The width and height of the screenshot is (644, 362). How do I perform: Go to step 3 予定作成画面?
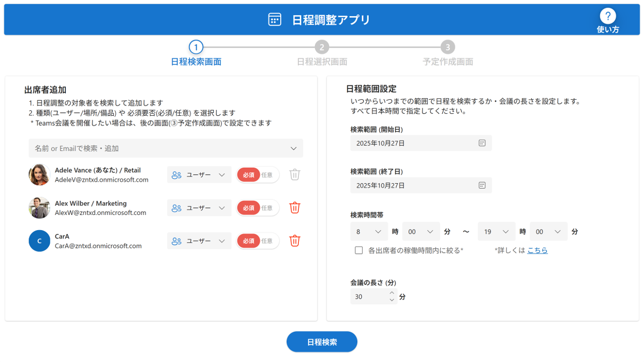(447, 47)
